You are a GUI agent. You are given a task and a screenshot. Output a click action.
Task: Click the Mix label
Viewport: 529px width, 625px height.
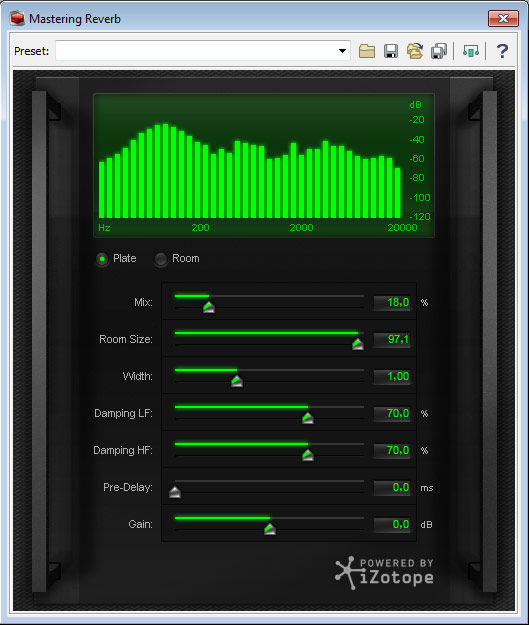[x=143, y=303]
